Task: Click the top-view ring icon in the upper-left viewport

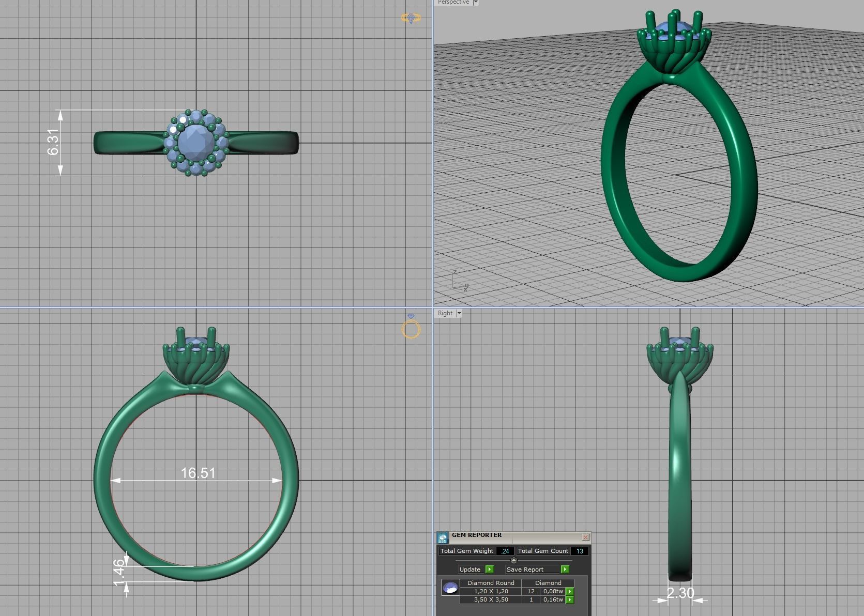Action: [411, 18]
